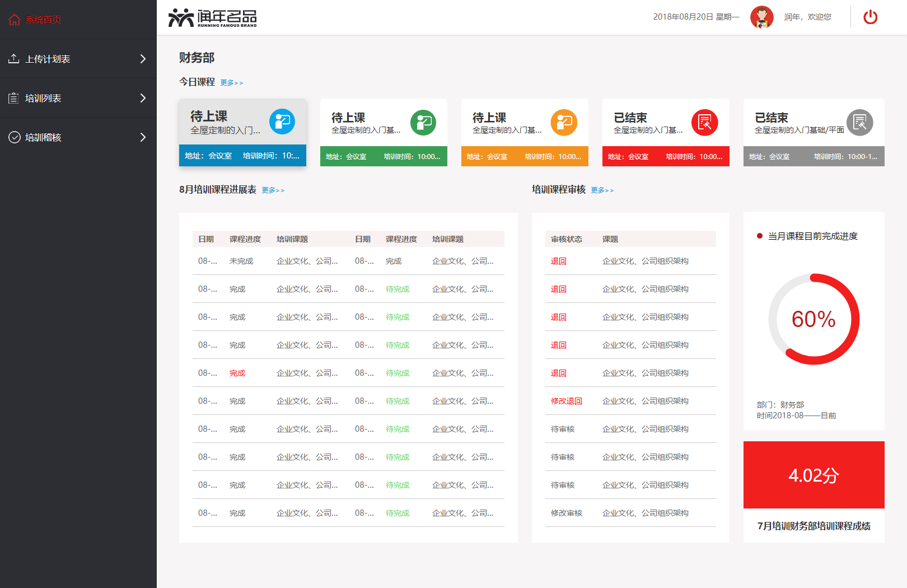This screenshot has height=588, width=907.
Task: Click the green course card presenter icon
Action: coord(423,123)
